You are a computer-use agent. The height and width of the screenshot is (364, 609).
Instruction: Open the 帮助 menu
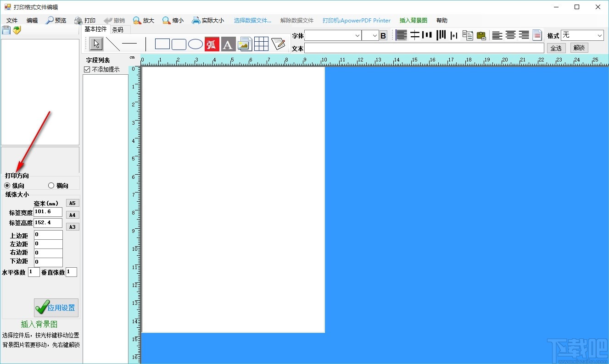(442, 21)
